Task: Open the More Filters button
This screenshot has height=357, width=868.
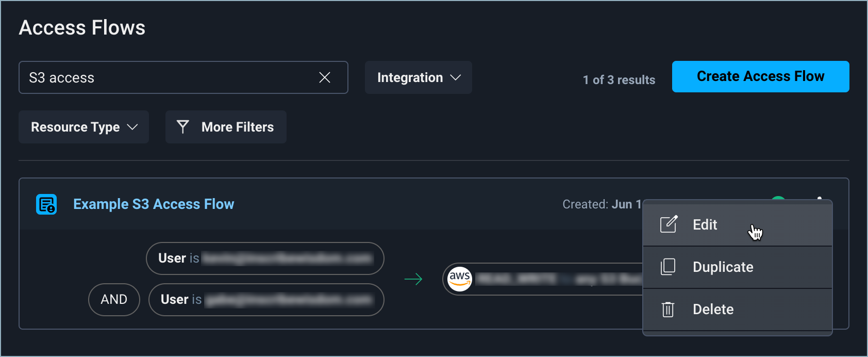Action: pyautogui.click(x=226, y=127)
